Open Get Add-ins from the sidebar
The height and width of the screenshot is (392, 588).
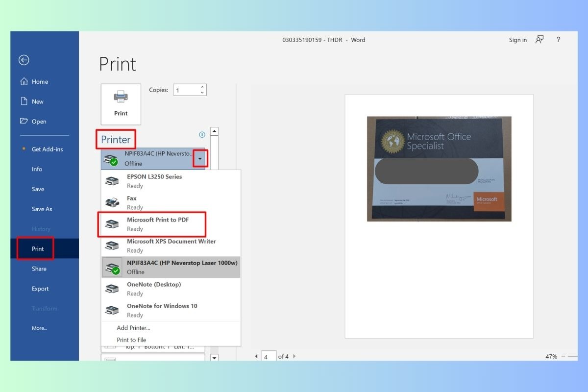pos(47,149)
